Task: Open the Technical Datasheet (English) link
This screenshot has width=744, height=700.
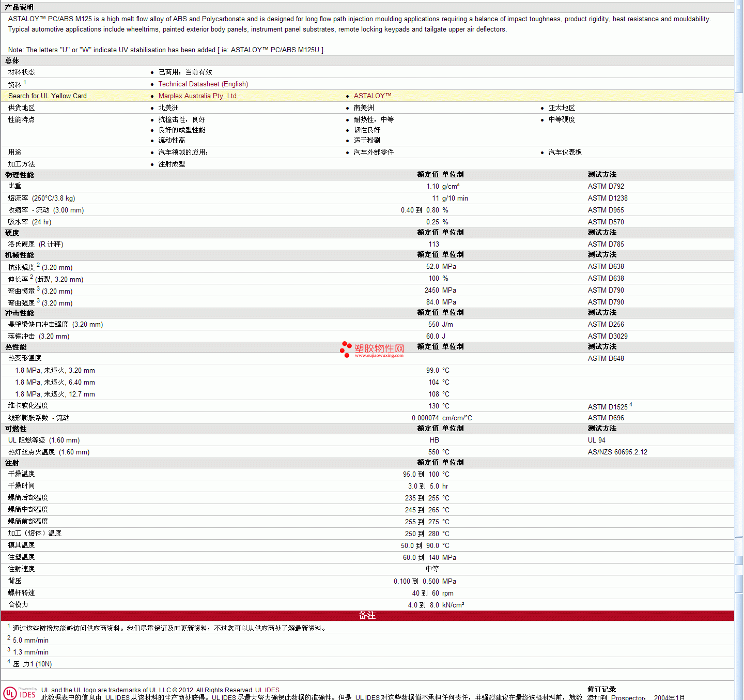Action: click(x=203, y=84)
